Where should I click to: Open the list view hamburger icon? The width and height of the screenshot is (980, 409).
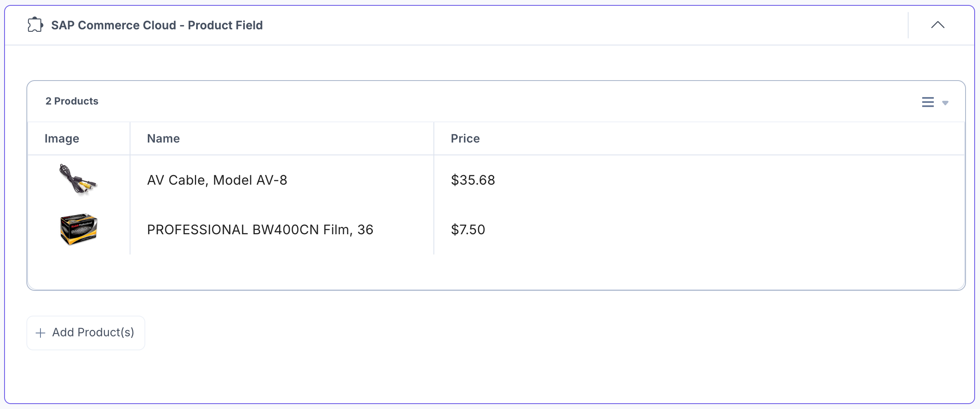tap(928, 102)
